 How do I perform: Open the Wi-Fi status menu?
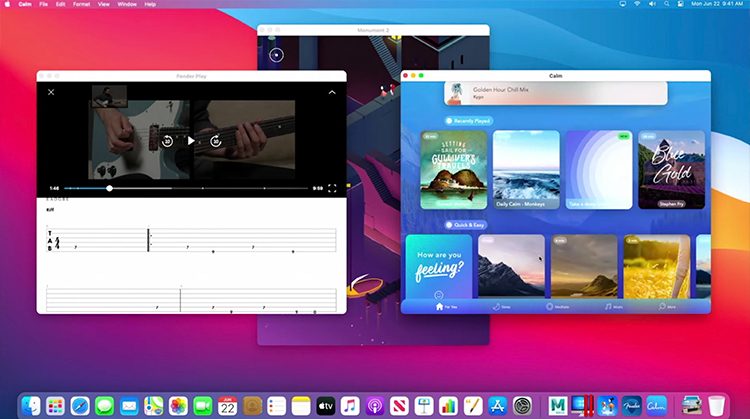pyautogui.click(x=637, y=4)
